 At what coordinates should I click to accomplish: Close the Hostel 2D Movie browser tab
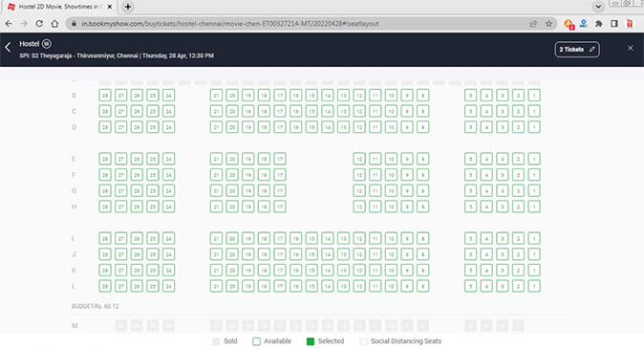110,7
